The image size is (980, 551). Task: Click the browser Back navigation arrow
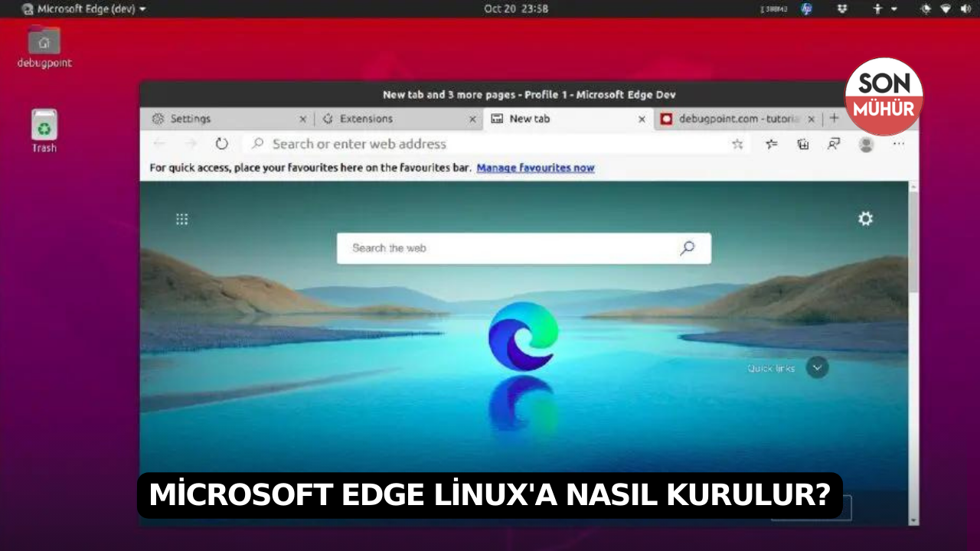click(158, 144)
